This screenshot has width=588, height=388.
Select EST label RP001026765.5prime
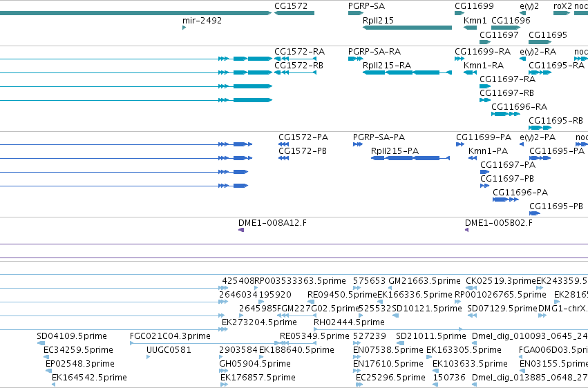coord(500,295)
